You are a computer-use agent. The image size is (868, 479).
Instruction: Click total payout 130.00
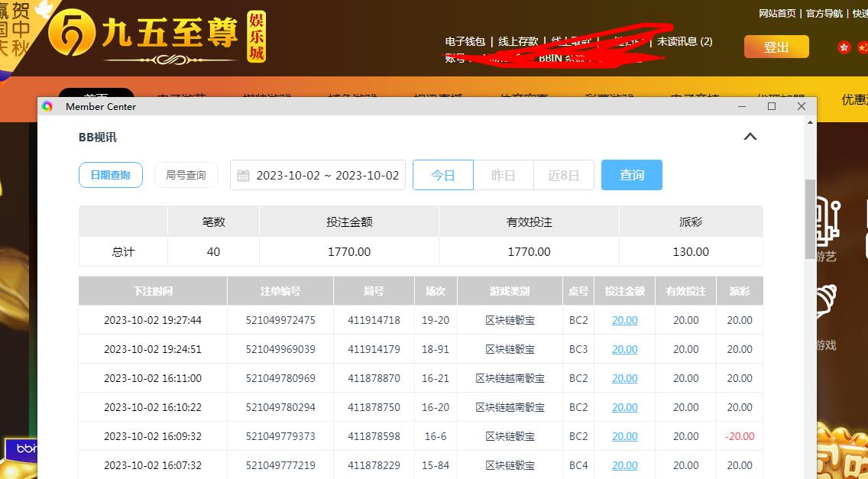[x=690, y=252]
